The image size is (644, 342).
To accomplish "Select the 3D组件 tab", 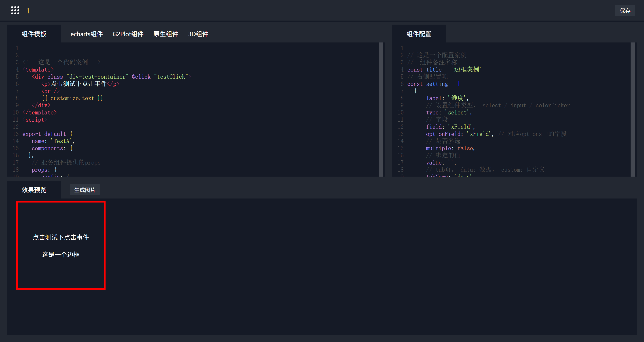I will coord(198,34).
